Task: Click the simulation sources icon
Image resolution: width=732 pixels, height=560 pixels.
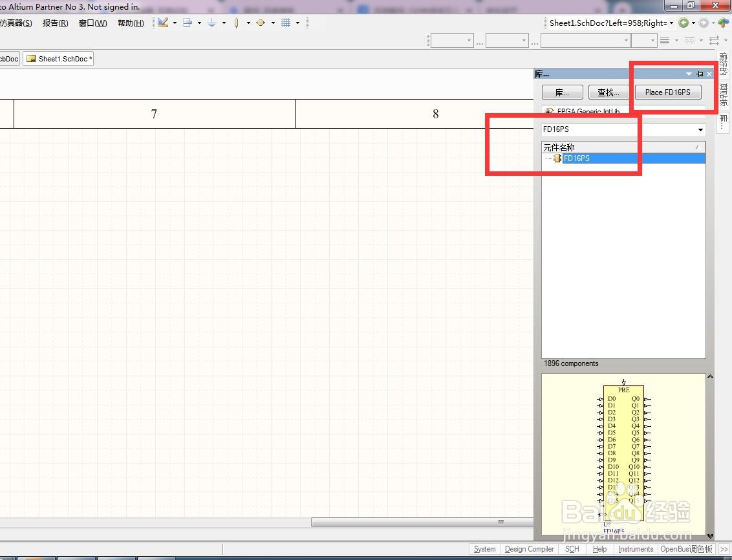Action: click(x=261, y=23)
